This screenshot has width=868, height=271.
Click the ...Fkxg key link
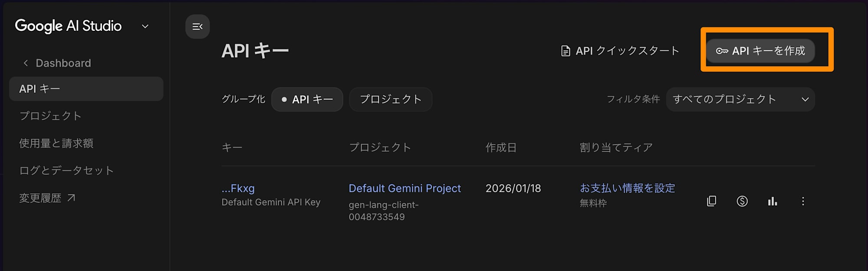point(238,188)
